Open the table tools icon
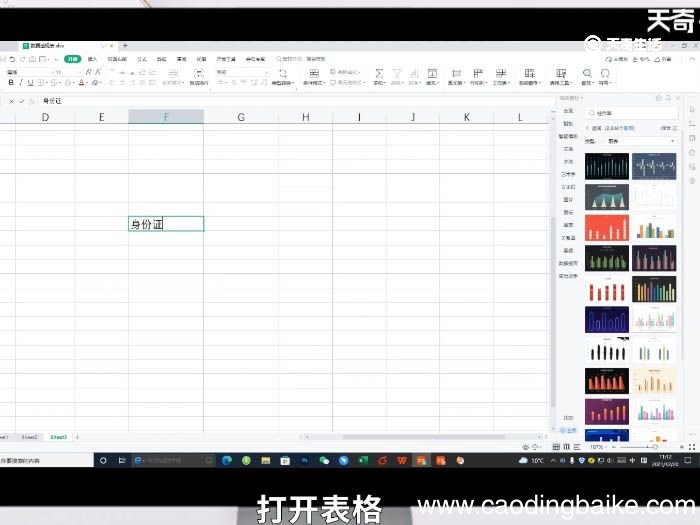 [561, 76]
